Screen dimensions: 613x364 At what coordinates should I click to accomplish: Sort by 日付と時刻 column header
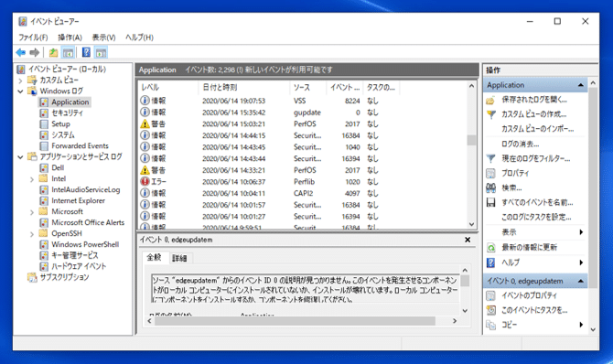coord(244,87)
